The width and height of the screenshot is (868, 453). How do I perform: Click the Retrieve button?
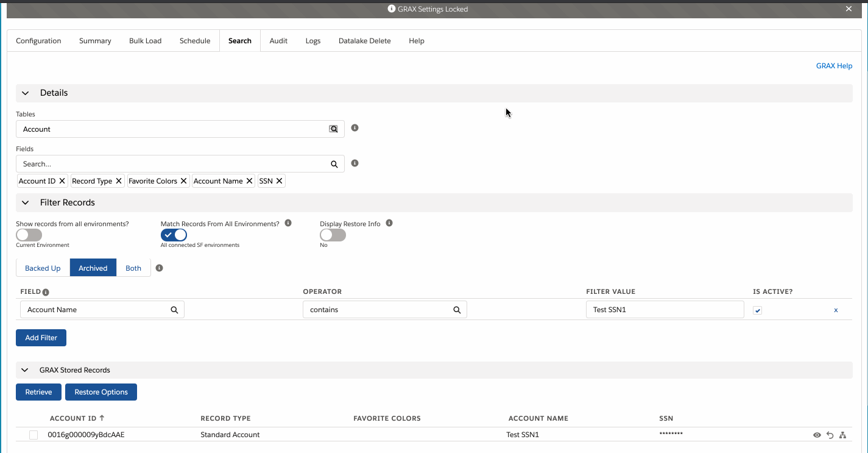[38, 392]
